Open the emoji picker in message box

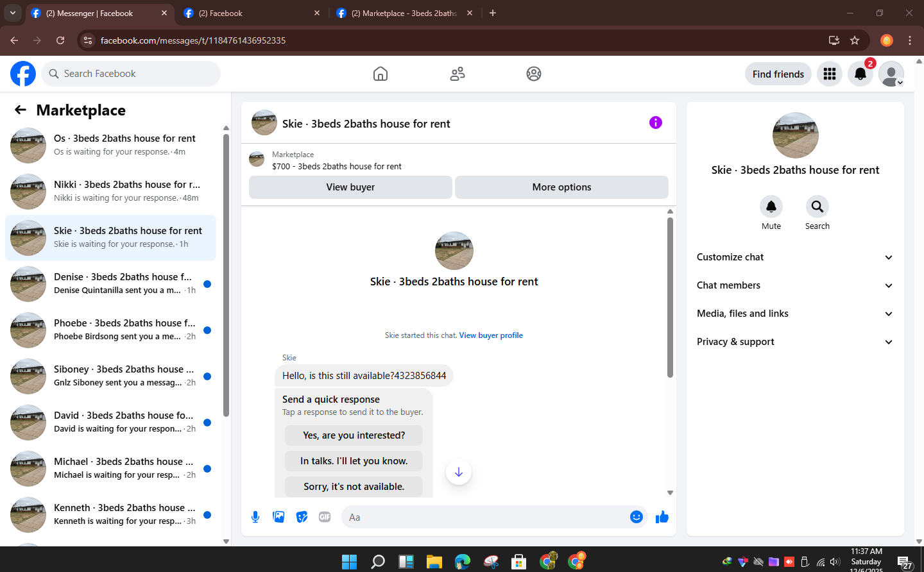[637, 517]
